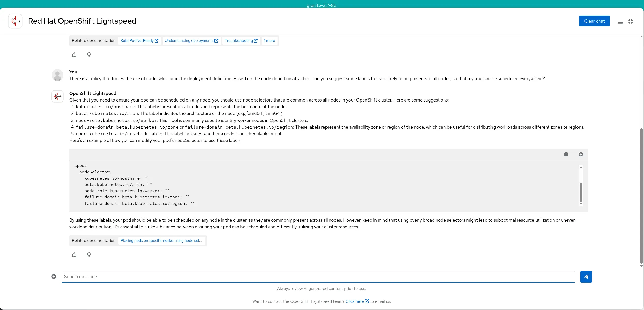Viewport: 644px width, 310px height.
Task: Click 'node.kubernetes.io/unschedulable' list item label
Action: pos(119,134)
